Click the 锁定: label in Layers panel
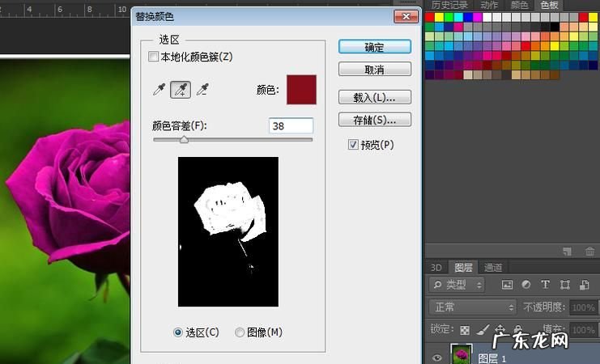The image size is (600, 364). [x=442, y=329]
